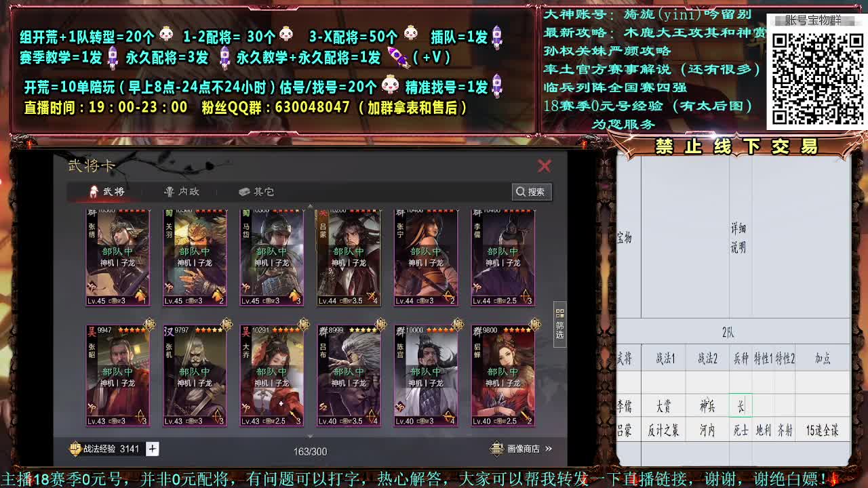The height and width of the screenshot is (488, 868).
Task: Click the up arrow above the card list
Action: (x=311, y=206)
